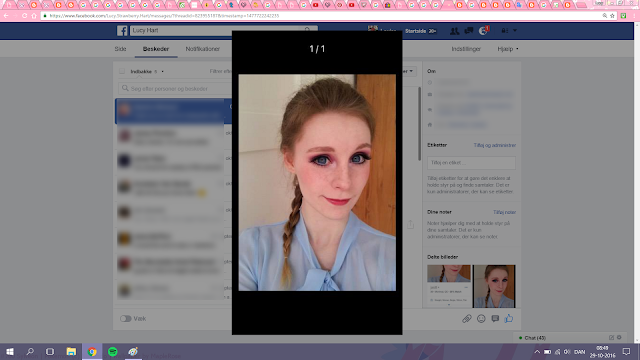The width and height of the screenshot is (640, 360).
Task: Click the Om section heading
Action: pyautogui.click(x=431, y=71)
